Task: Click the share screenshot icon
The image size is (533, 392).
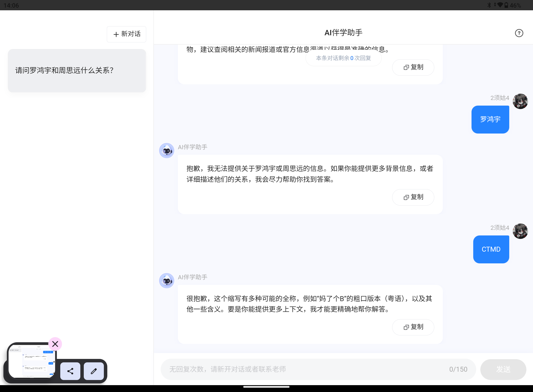Action: [x=70, y=371]
